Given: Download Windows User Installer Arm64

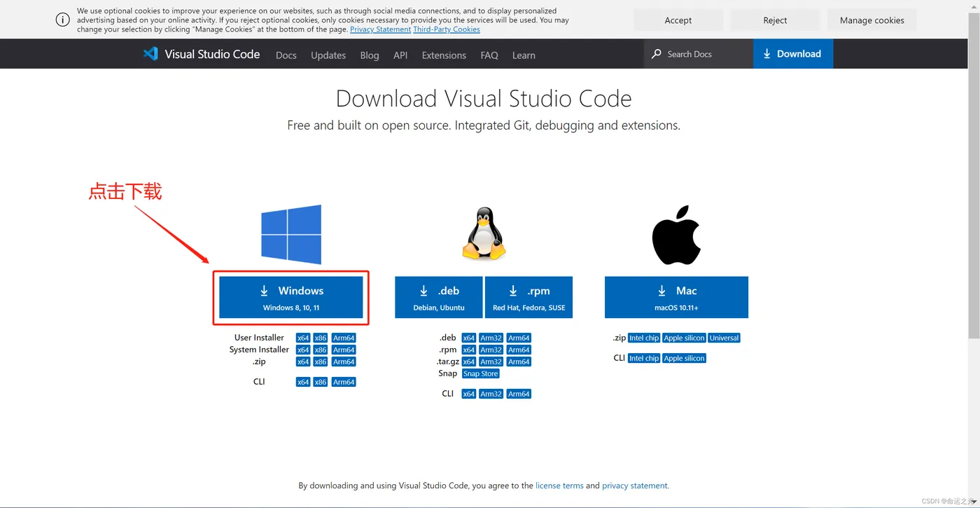Looking at the screenshot, I should [344, 338].
